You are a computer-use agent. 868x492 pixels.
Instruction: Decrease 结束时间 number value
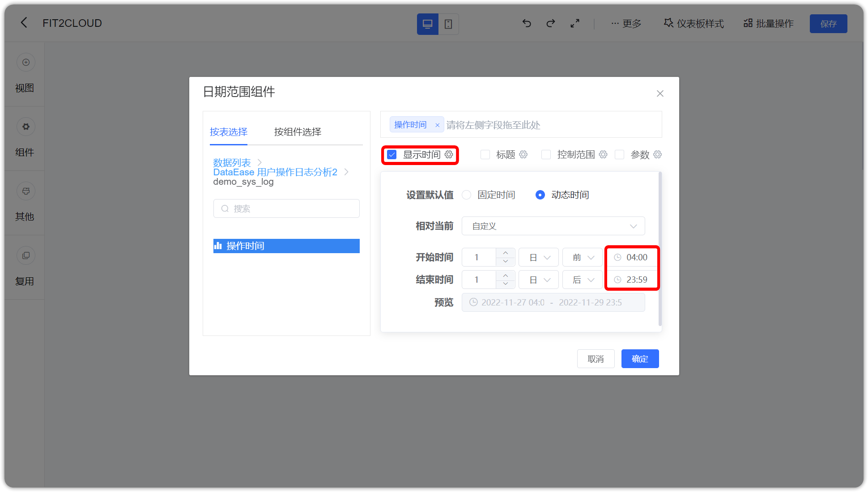coord(506,284)
